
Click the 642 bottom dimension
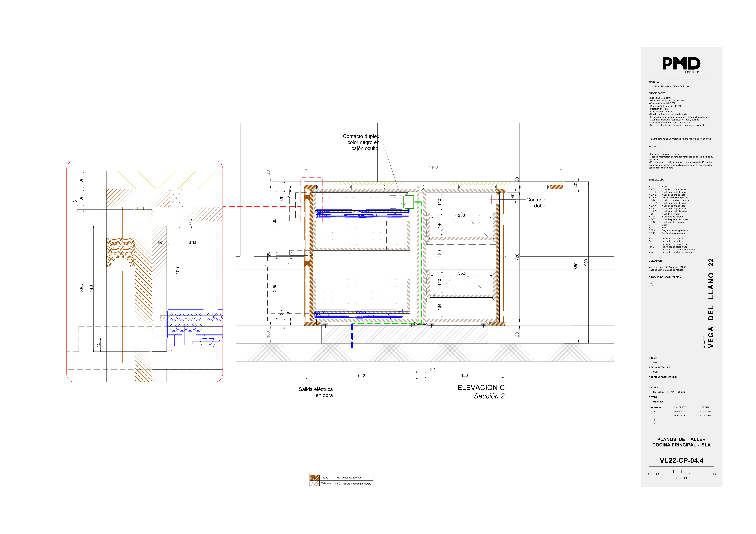pyautogui.click(x=362, y=376)
